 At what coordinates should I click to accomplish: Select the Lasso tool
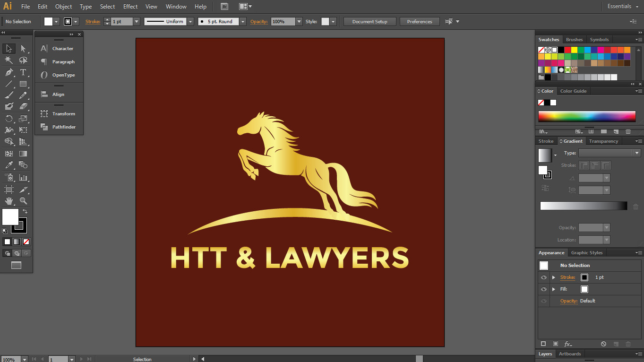tap(23, 60)
